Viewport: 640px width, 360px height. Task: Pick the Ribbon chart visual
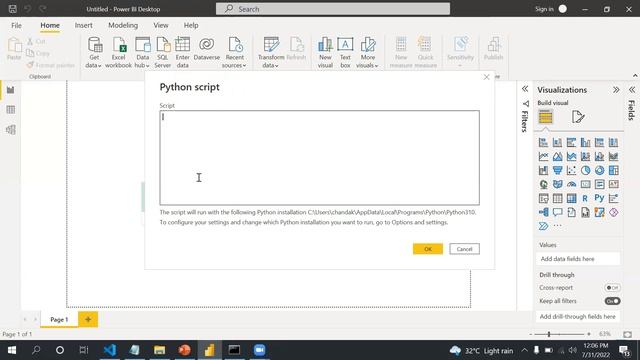click(x=613, y=156)
